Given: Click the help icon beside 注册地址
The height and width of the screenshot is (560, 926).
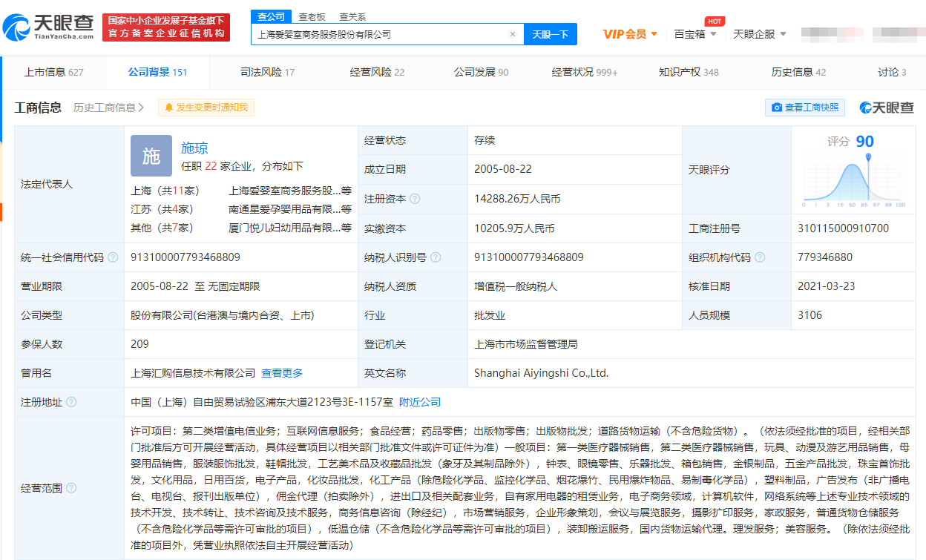Looking at the screenshot, I should tap(71, 402).
